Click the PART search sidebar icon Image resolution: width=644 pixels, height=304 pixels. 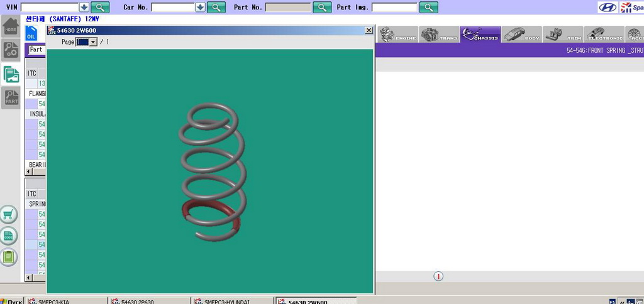pyautogui.click(x=11, y=97)
